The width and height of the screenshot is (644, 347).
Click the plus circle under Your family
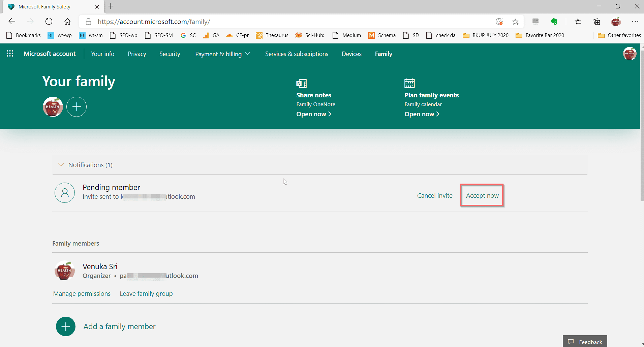pos(76,107)
